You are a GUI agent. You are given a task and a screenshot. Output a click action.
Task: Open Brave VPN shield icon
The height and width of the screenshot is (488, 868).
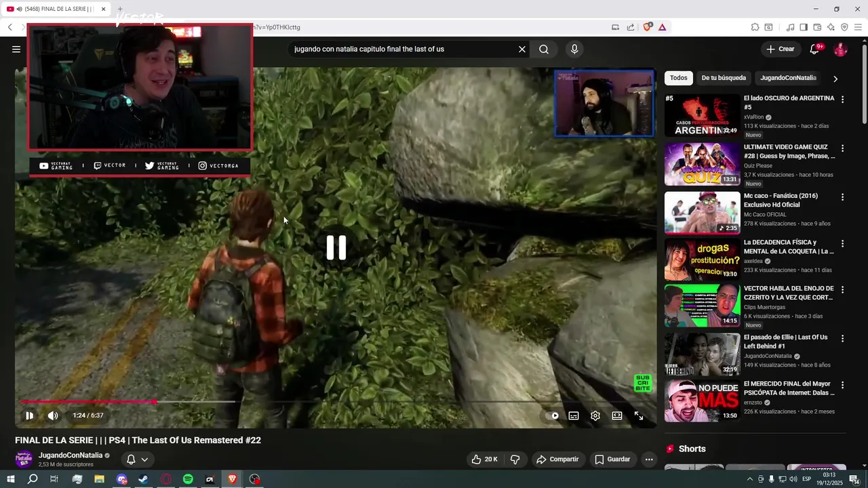point(844,27)
